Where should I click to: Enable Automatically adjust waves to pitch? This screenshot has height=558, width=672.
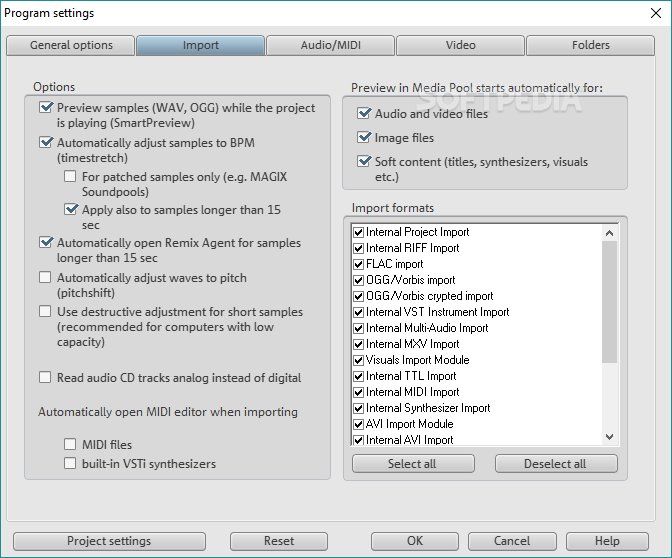click(x=45, y=277)
